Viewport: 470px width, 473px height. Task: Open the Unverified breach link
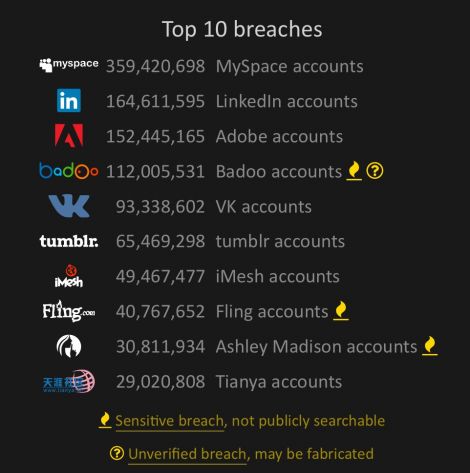(x=187, y=454)
